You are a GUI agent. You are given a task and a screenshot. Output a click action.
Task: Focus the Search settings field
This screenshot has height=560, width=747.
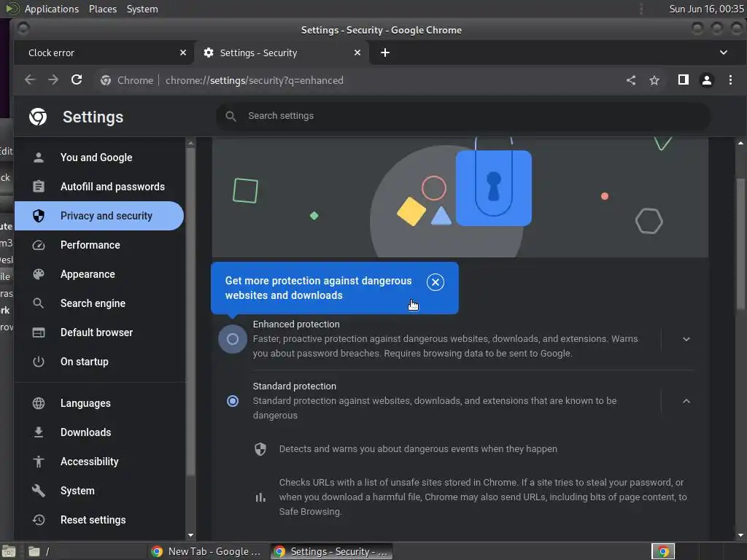point(463,116)
